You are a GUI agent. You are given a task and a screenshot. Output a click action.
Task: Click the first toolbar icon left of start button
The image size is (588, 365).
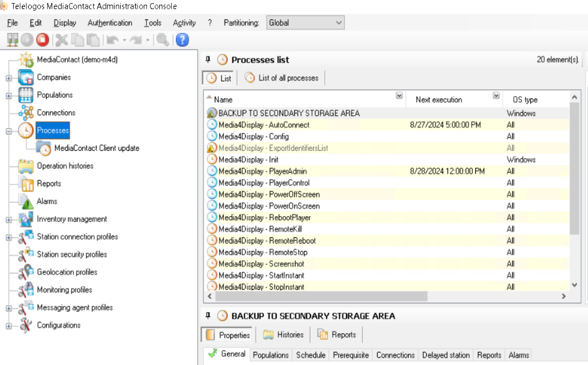coord(12,40)
